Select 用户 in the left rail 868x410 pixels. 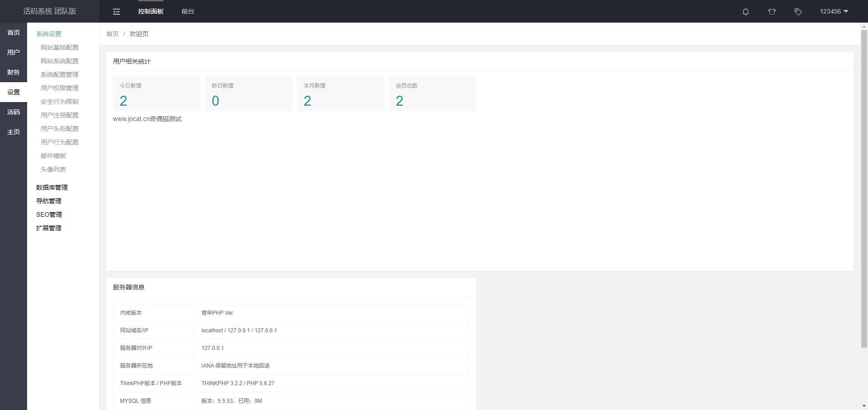pyautogui.click(x=14, y=52)
